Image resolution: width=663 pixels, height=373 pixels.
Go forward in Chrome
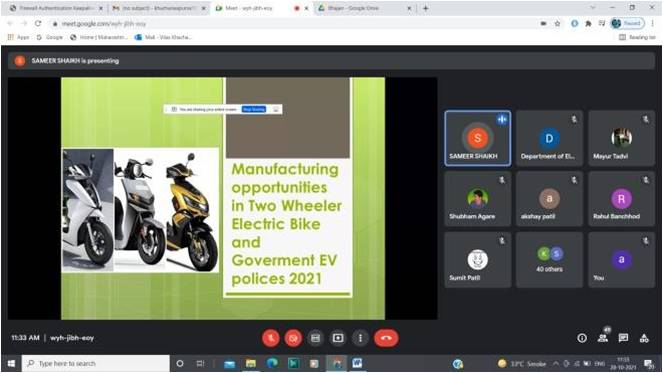click(x=24, y=24)
